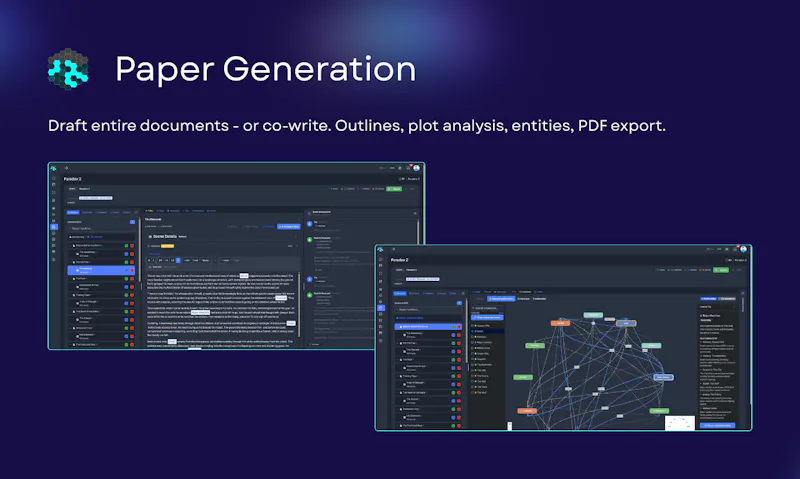Click red circle on first outline row, left window
This screenshot has width=800, height=479.
tap(132, 246)
